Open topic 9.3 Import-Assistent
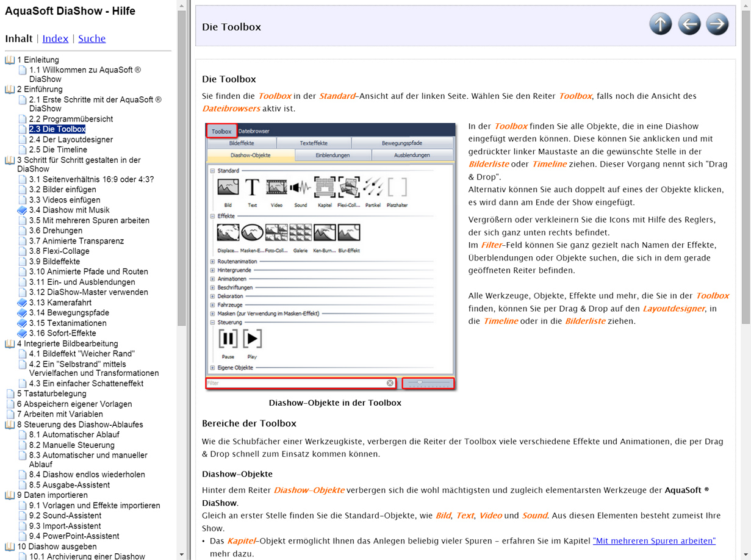This screenshot has width=751, height=560. click(x=65, y=526)
